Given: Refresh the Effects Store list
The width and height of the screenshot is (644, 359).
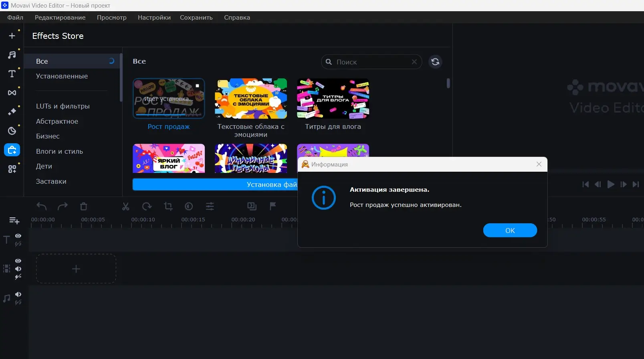Looking at the screenshot, I should (x=435, y=62).
